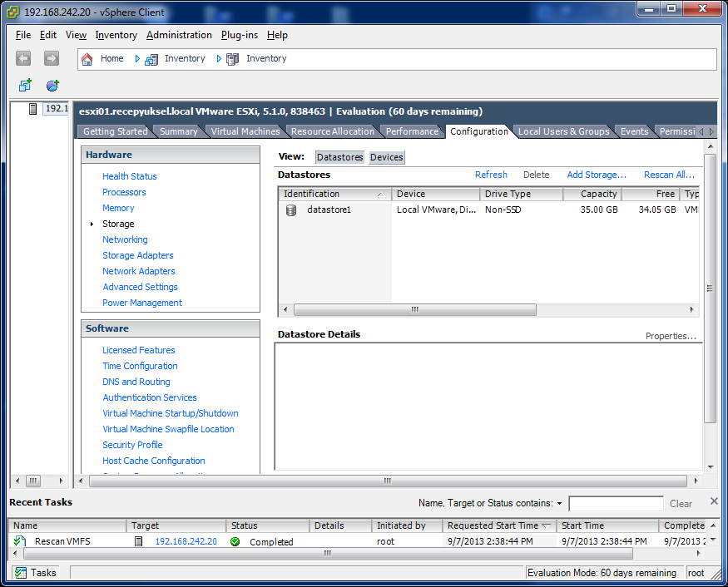Image resolution: width=728 pixels, height=587 pixels.
Task: Open Network Adapters link
Action: (x=139, y=271)
